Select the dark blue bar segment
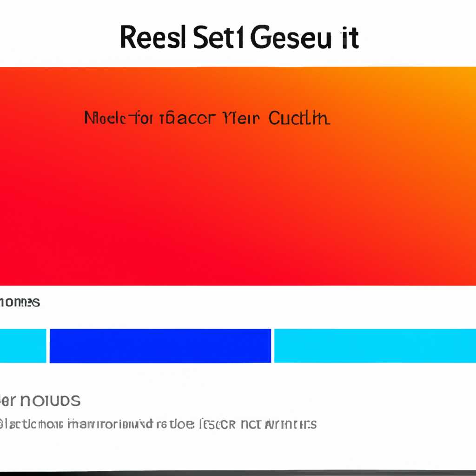The height and width of the screenshot is (476, 476). pos(160,346)
